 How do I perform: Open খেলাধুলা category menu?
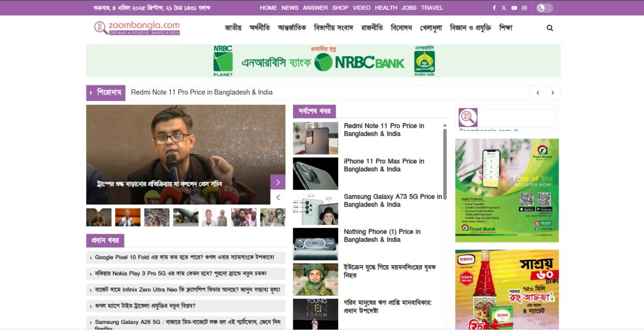[431, 28]
